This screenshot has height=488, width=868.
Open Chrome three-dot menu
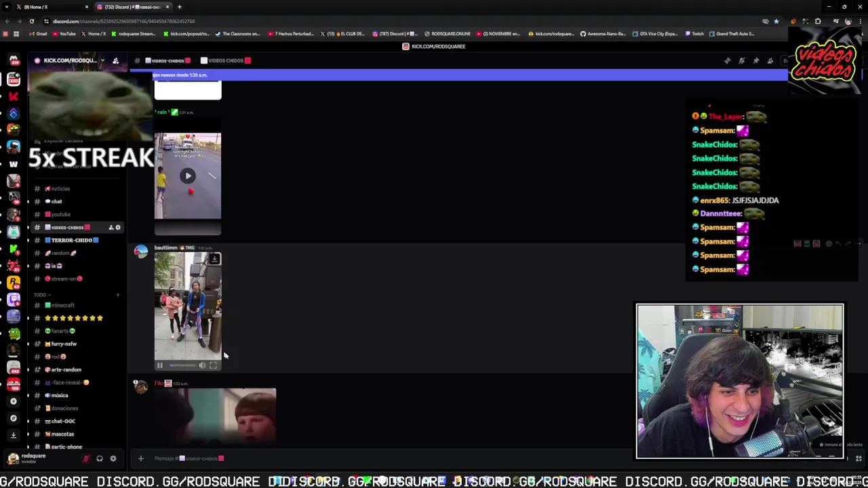pos(859,21)
